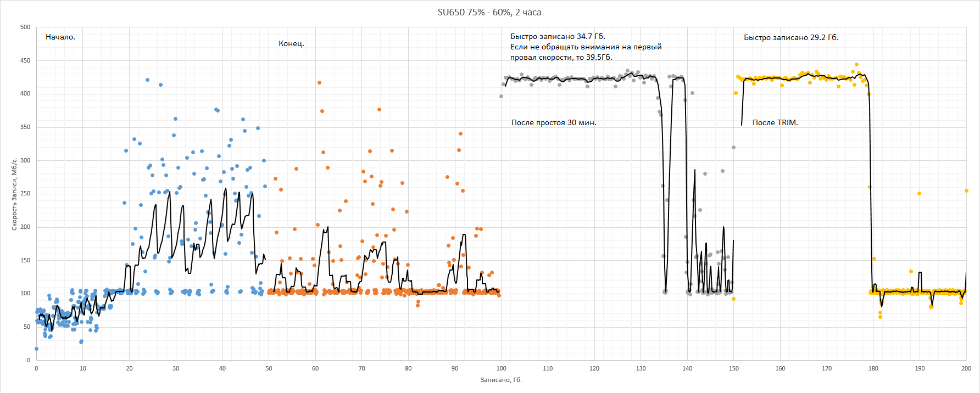Click the x-axis value 120
This screenshot has height=393, width=980.
tap(594, 368)
